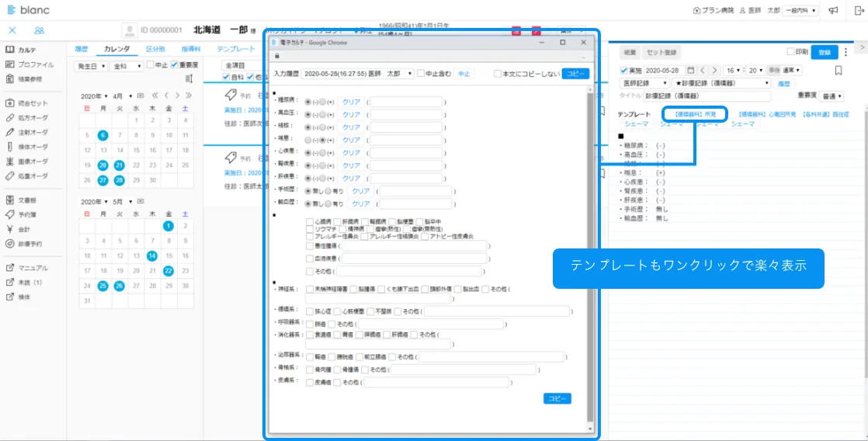The height and width of the screenshot is (441, 868).
Task: Open the 全科 department dropdown
Action: pos(126,65)
